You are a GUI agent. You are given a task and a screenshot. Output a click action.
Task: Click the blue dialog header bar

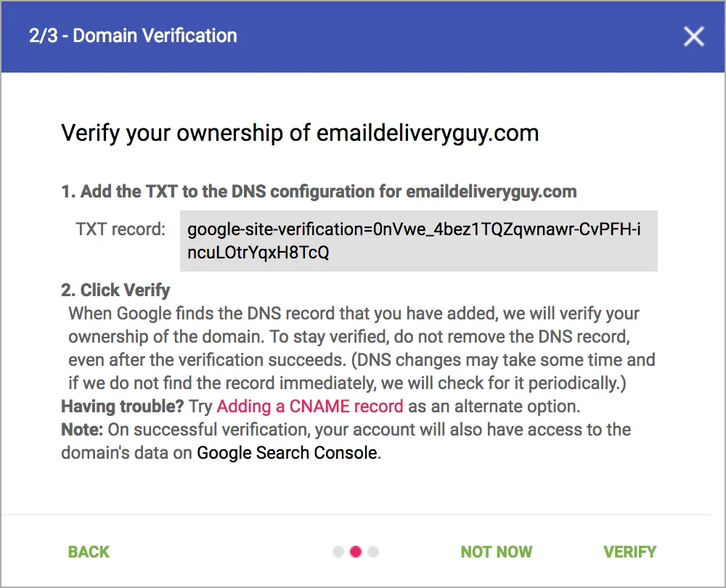tap(363, 36)
